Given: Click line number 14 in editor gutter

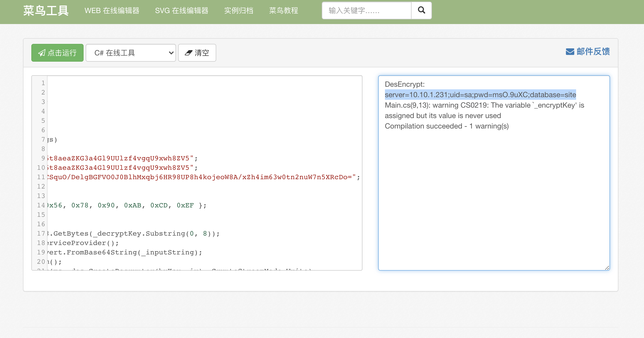Looking at the screenshot, I should click(41, 205).
